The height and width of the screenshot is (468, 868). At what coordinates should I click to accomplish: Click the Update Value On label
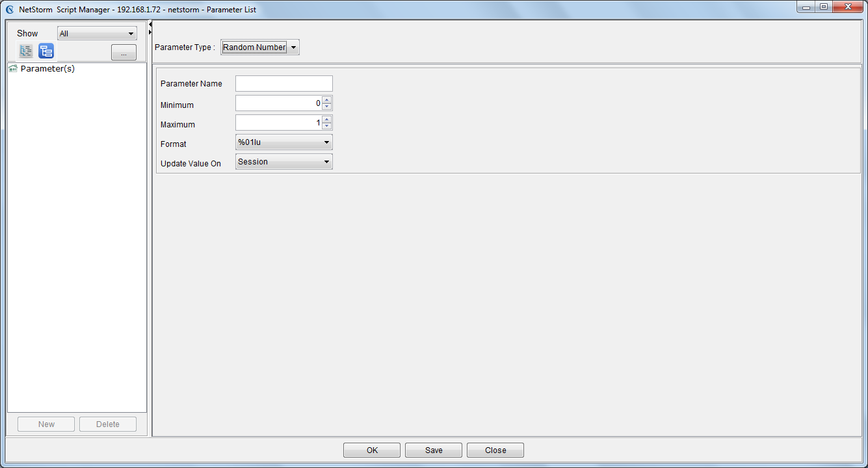[191, 164]
